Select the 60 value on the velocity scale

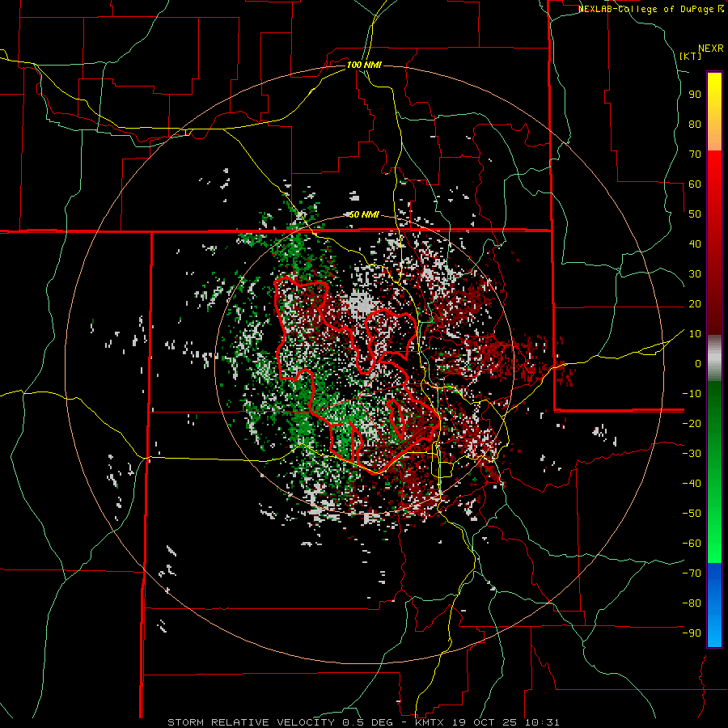click(x=695, y=184)
